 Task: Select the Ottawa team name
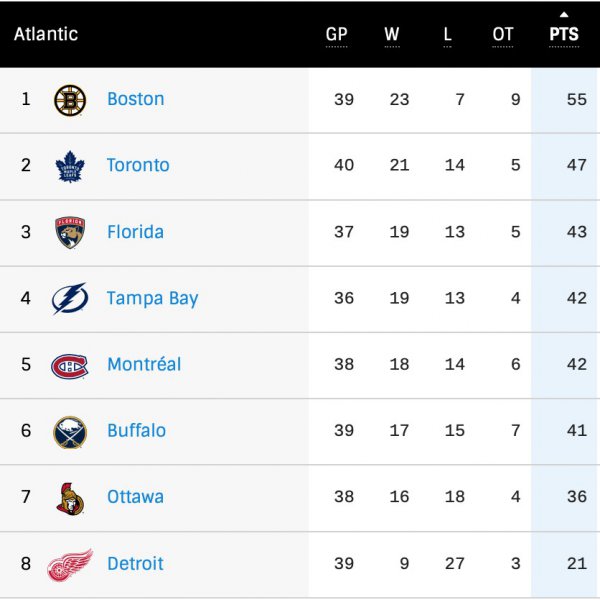[x=135, y=497]
